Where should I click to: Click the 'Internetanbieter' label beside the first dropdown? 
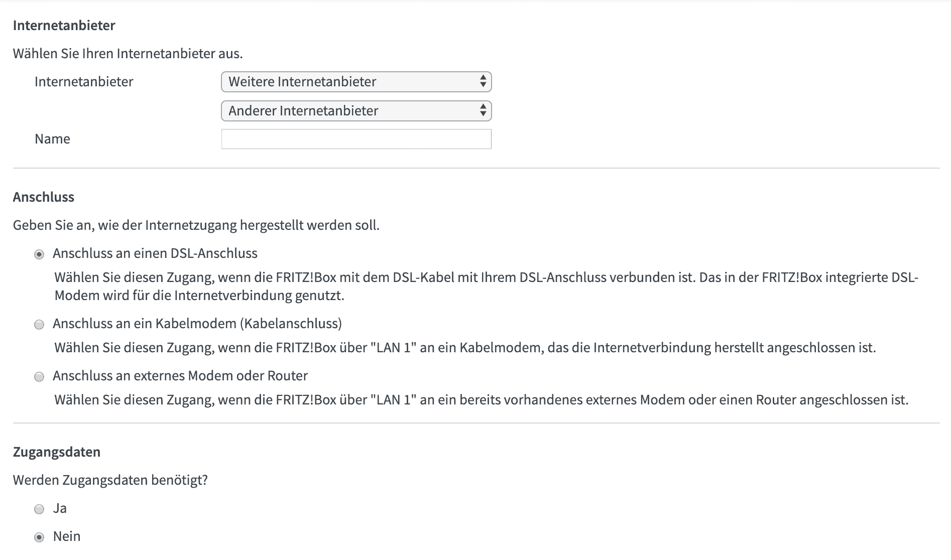pos(84,82)
